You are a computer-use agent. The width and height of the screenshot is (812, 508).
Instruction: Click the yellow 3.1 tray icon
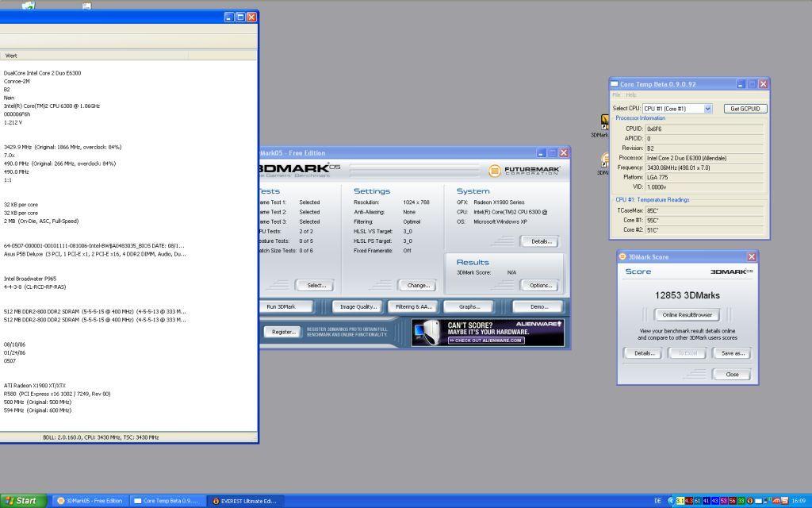point(680,501)
